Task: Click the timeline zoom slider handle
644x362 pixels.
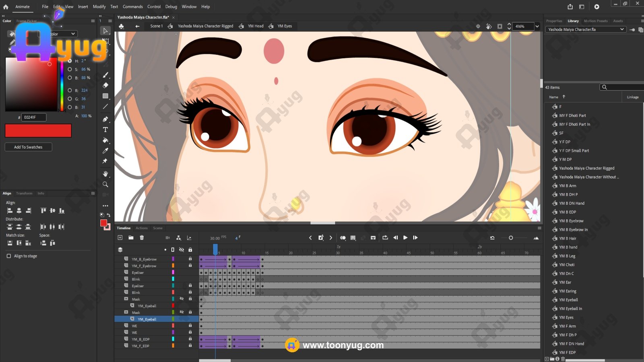Action: pyautogui.click(x=511, y=238)
